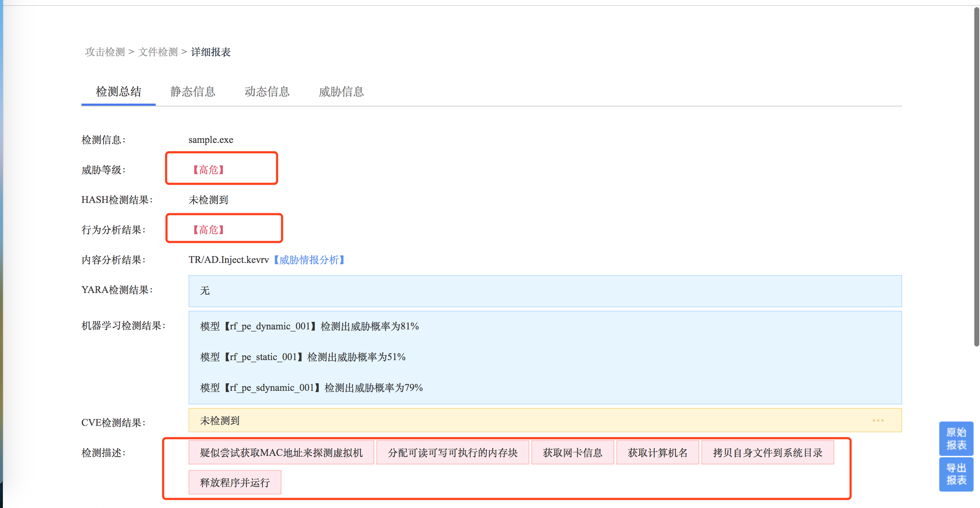
Task: Open the 动态信息 tab
Action: click(267, 92)
